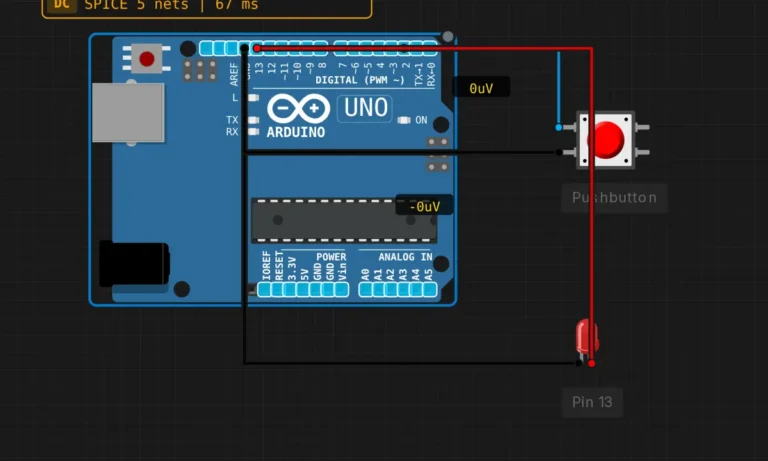The image size is (768, 461).
Task: Click the IOREF power pin header
Action: pyautogui.click(x=264, y=290)
